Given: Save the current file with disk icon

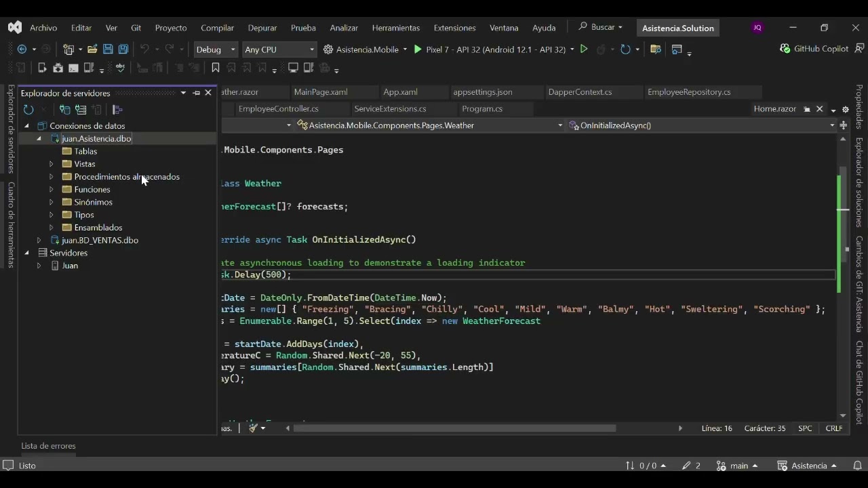Looking at the screenshot, I should [108, 49].
